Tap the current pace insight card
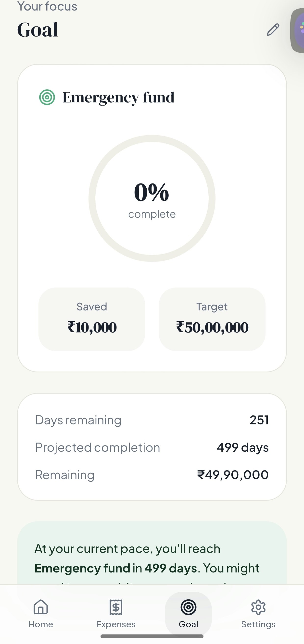The image size is (304, 644). pos(152,557)
